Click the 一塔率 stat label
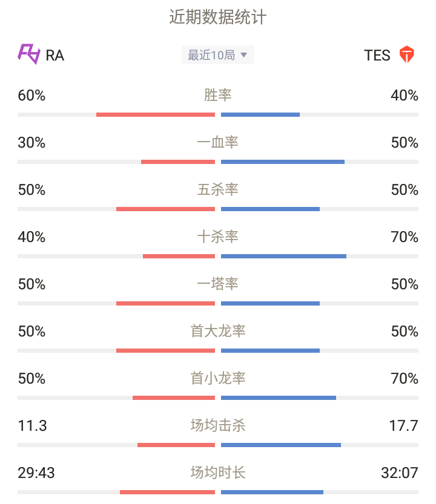The height and width of the screenshot is (504, 436). pyautogui.click(x=218, y=284)
